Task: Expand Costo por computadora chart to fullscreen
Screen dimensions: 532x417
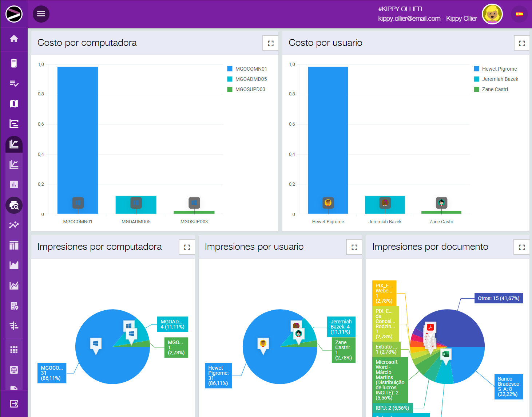Action: 270,43
